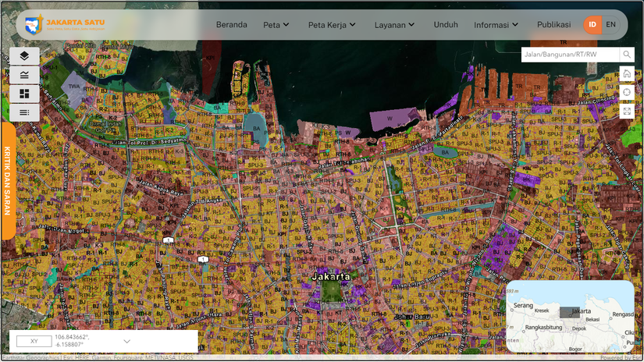Toggle XY coordinate capture button
This screenshot has width=644, height=362.
[34, 341]
